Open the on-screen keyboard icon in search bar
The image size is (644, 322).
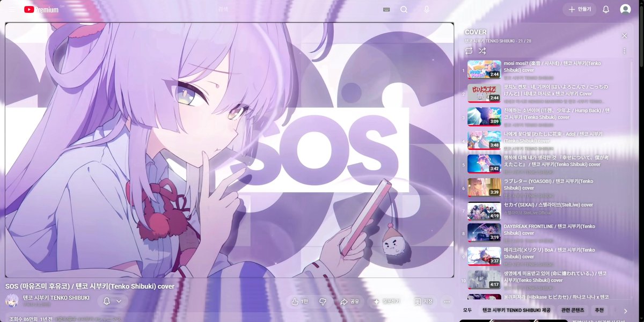(386, 9)
